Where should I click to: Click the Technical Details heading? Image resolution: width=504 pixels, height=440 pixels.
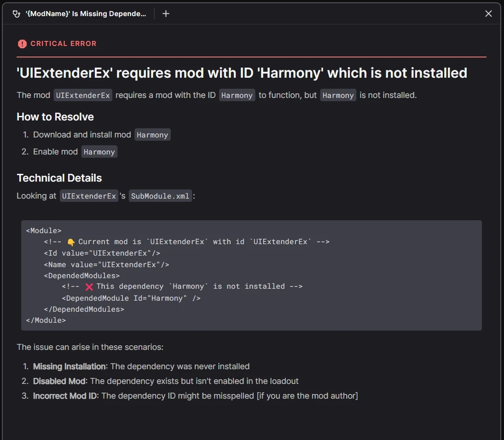click(59, 178)
